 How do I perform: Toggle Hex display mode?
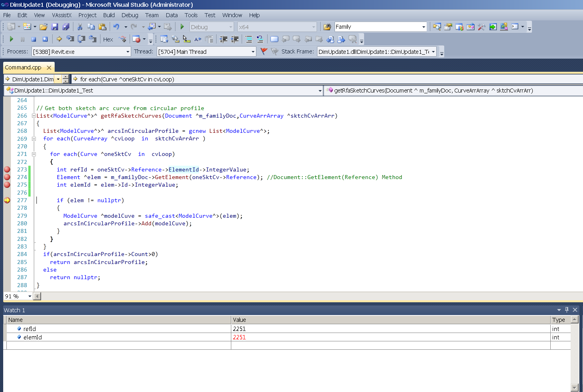point(108,39)
